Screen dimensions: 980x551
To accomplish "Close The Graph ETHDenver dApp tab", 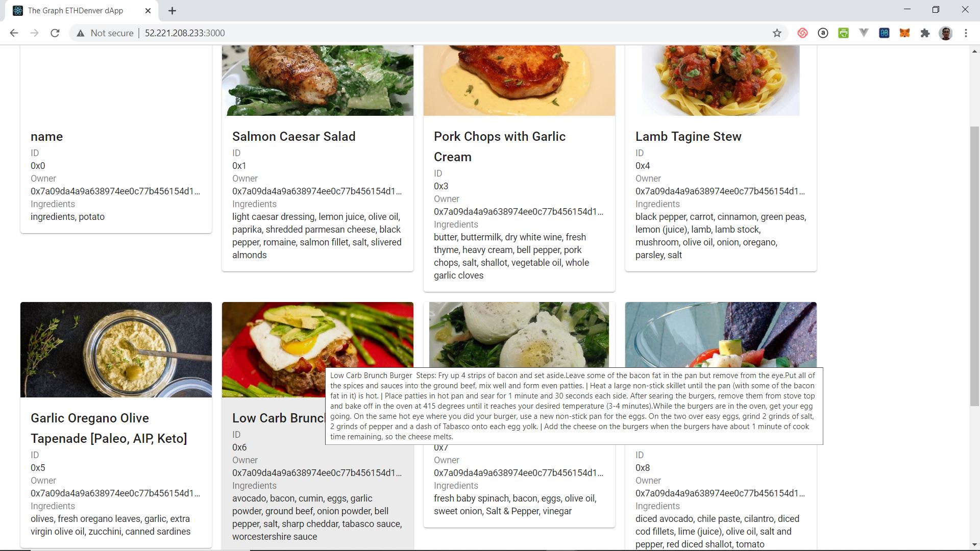I will (x=148, y=11).
